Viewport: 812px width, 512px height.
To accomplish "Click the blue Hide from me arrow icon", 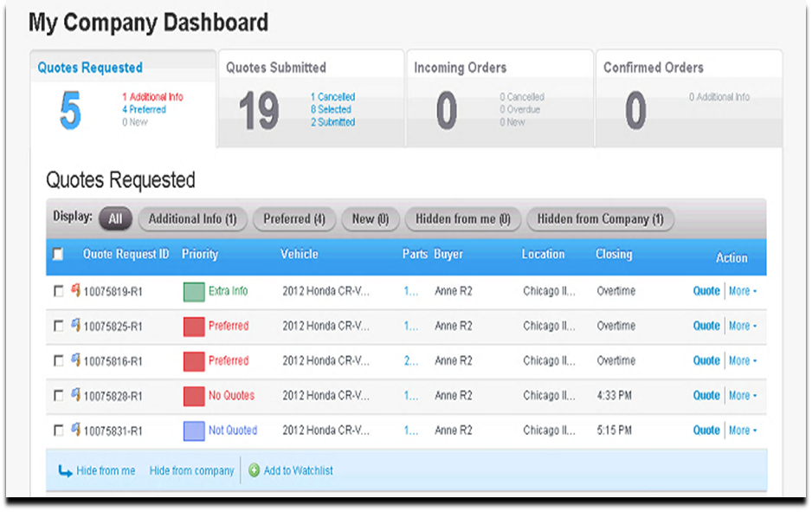I will point(65,471).
